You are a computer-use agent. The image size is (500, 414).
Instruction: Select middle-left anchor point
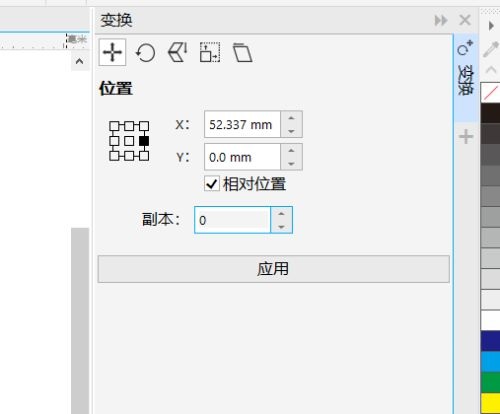[x=114, y=141]
